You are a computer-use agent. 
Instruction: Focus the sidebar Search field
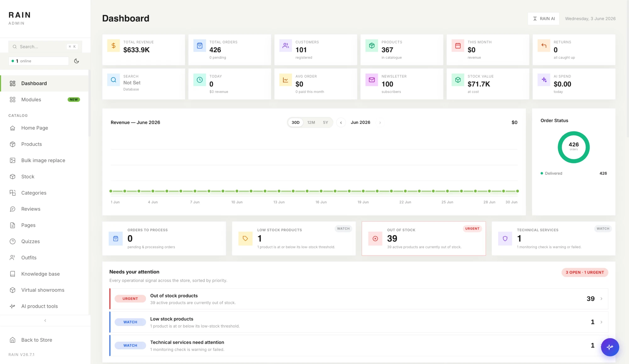[45, 47]
